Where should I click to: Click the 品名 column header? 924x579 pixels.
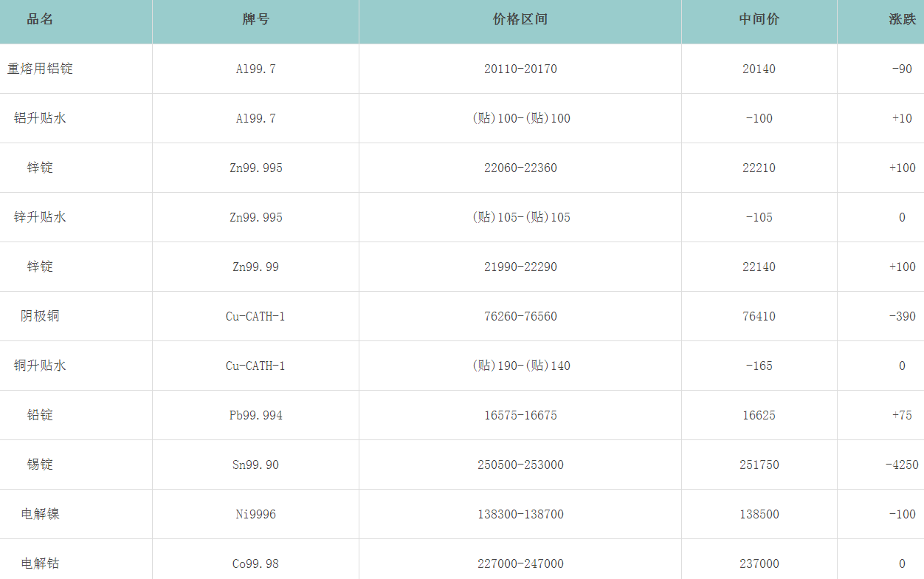tap(40, 20)
